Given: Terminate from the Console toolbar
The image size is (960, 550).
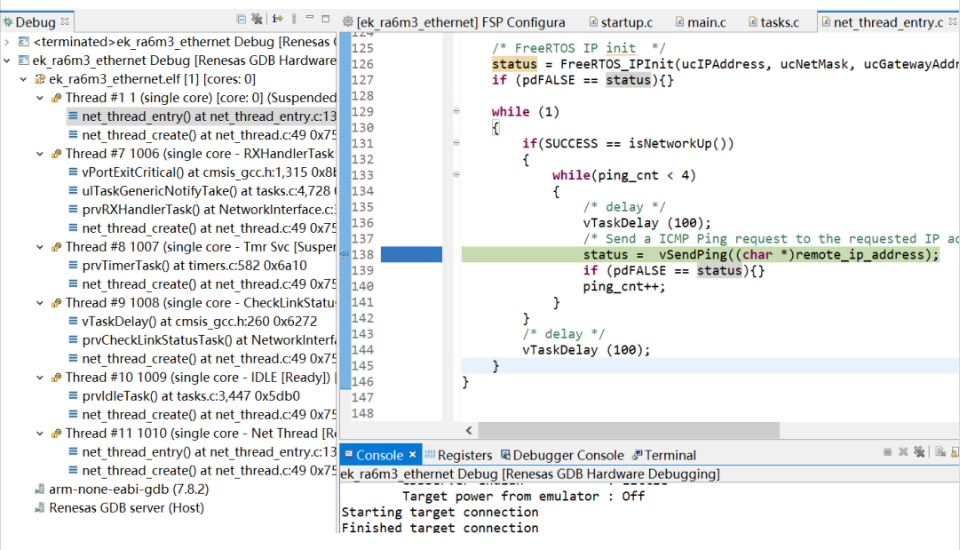Looking at the screenshot, I should [x=887, y=453].
